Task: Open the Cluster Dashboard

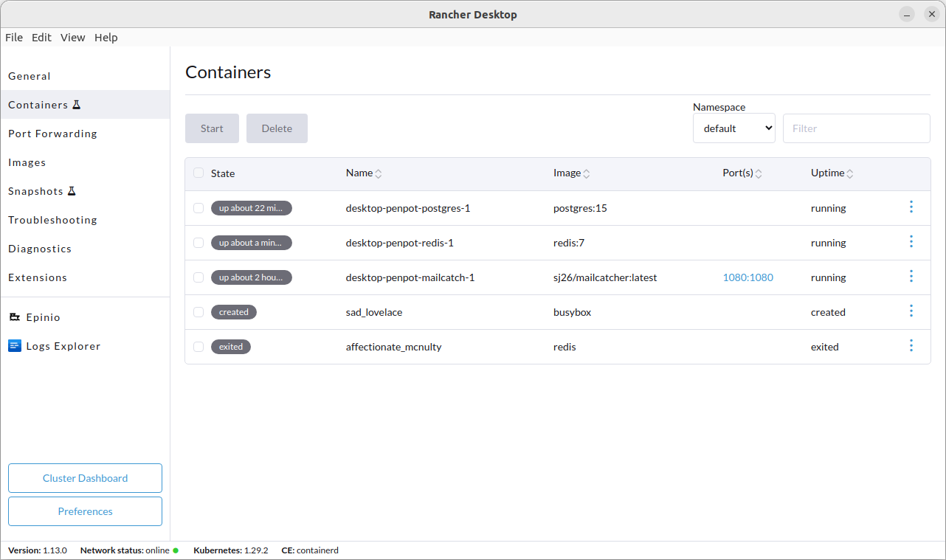Action: [x=85, y=478]
